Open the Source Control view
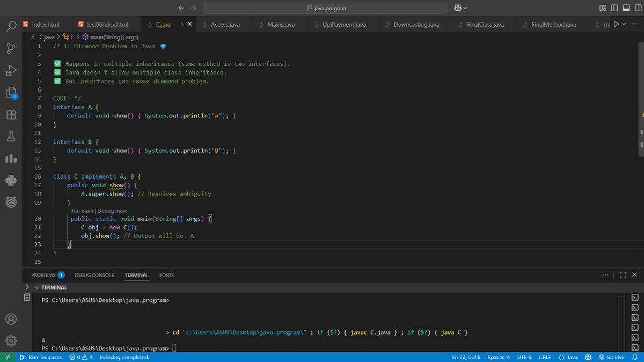This screenshot has width=644, height=362. point(11,49)
